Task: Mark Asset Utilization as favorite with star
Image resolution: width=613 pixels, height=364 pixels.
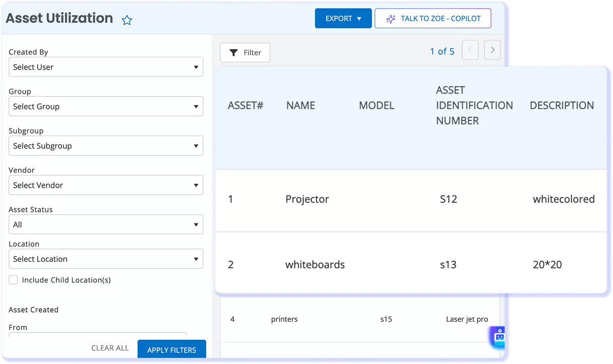Action: coord(127,20)
